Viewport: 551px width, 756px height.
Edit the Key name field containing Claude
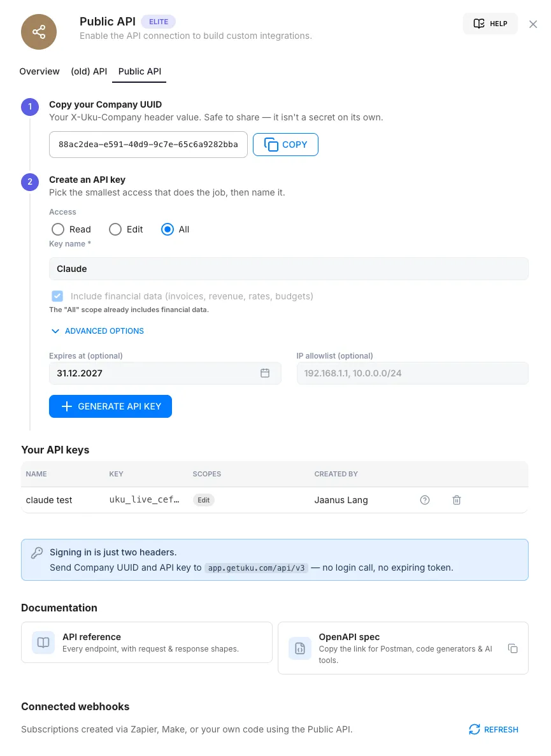coord(289,269)
